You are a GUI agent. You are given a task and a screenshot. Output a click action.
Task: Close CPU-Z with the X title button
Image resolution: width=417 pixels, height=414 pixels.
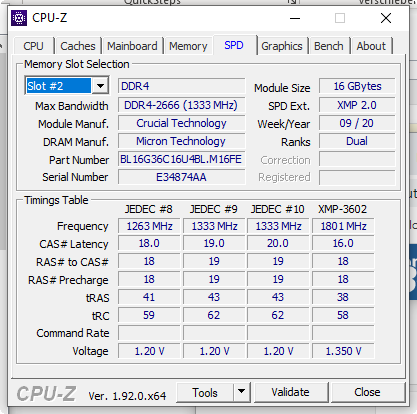pyautogui.click(x=386, y=18)
